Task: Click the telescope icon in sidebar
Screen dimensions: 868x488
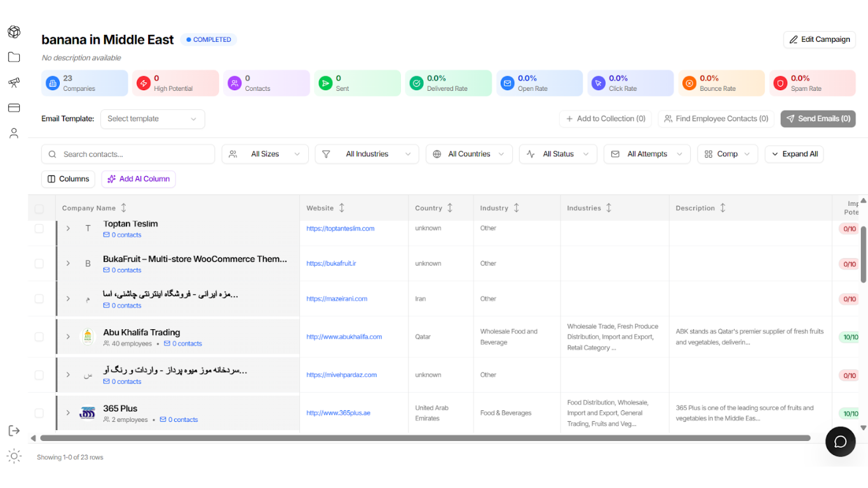Action: (x=14, y=83)
